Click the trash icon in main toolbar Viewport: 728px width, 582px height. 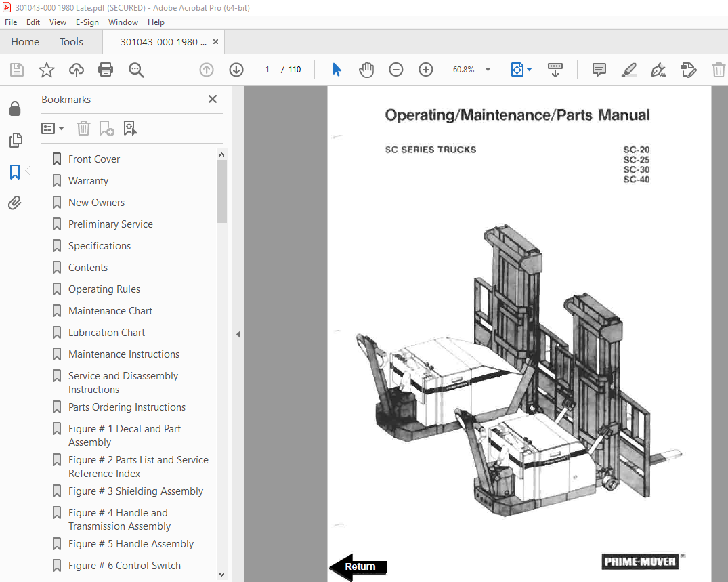pyautogui.click(x=719, y=70)
